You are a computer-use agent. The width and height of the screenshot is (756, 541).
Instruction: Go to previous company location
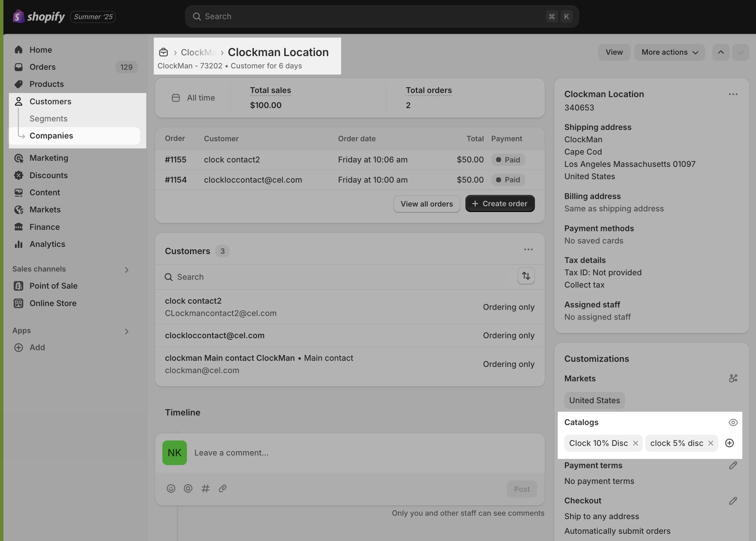[721, 52]
